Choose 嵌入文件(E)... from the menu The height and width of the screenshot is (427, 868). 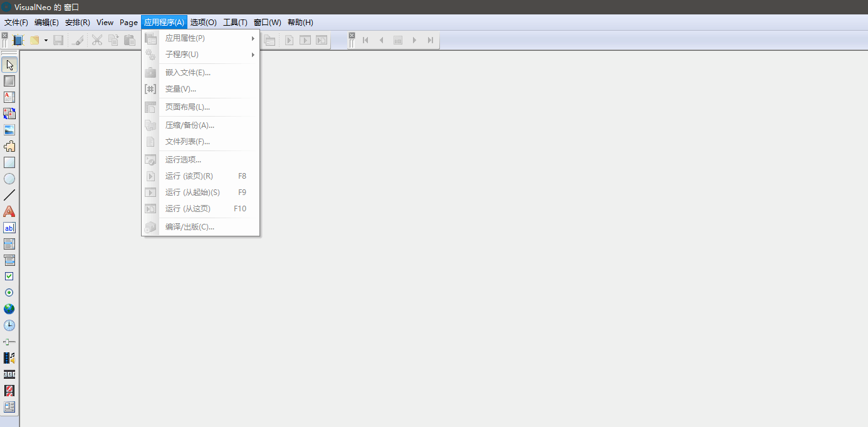[201, 73]
